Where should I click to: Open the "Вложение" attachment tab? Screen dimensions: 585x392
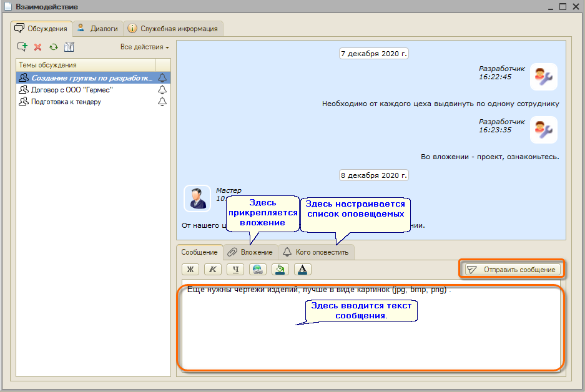(x=250, y=252)
